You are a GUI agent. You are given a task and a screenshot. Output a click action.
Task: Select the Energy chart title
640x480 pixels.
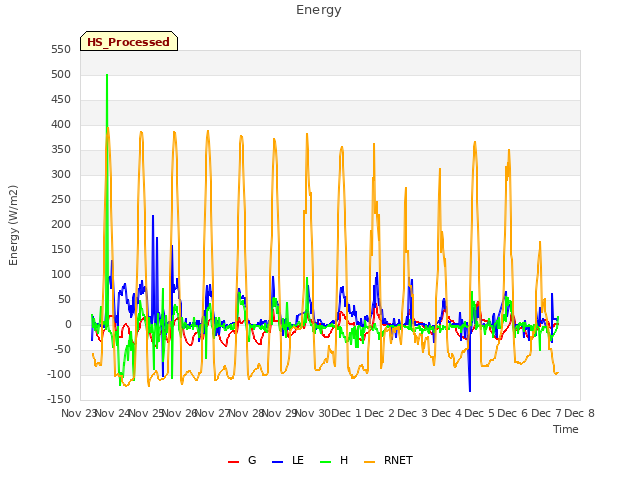(x=318, y=10)
